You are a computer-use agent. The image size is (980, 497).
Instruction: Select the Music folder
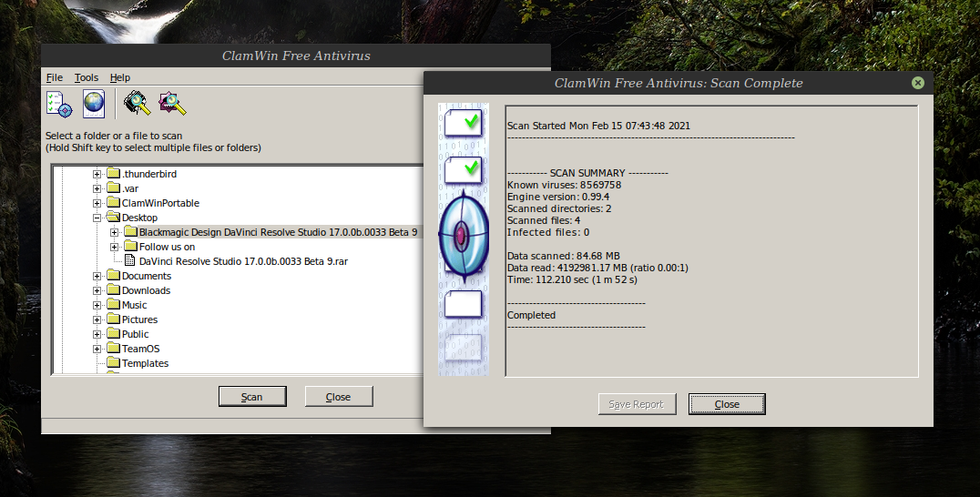pos(135,305)
